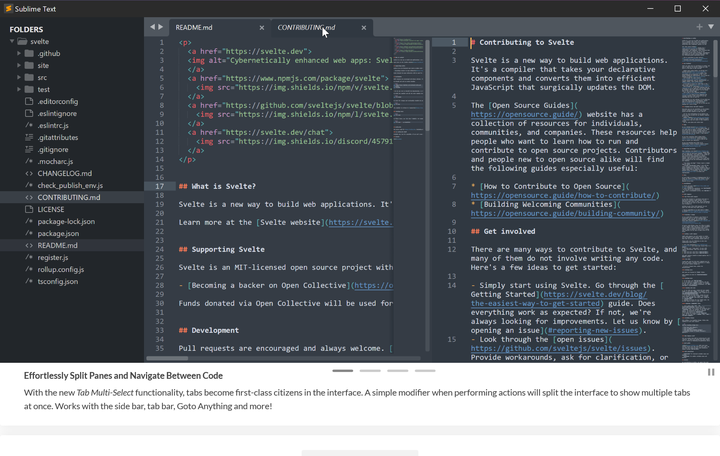Click the README.md markup icon in sidebar
Image resolution: width=720 pixels, height=456 pixels.
[x=29, y=245]
